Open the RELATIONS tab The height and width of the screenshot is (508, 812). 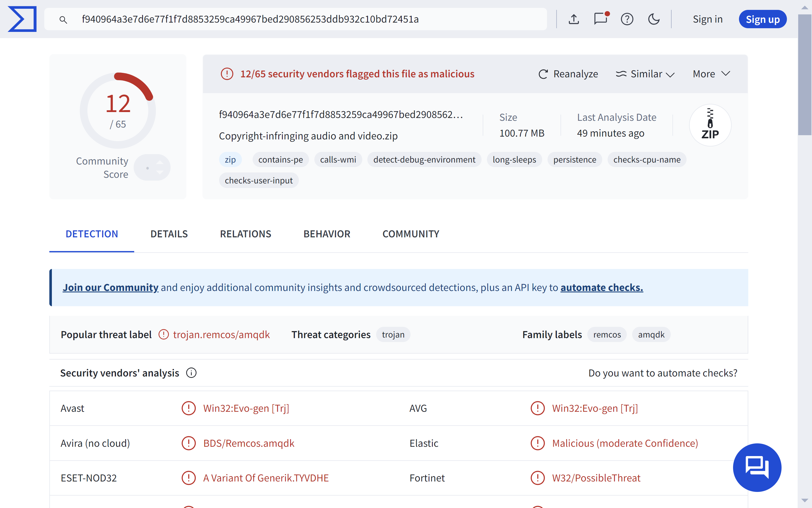coord(245,234)
